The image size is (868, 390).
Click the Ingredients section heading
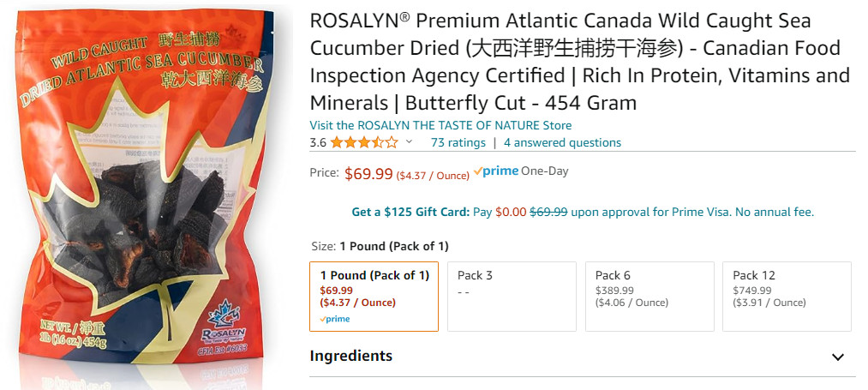(x=350, y=356)
